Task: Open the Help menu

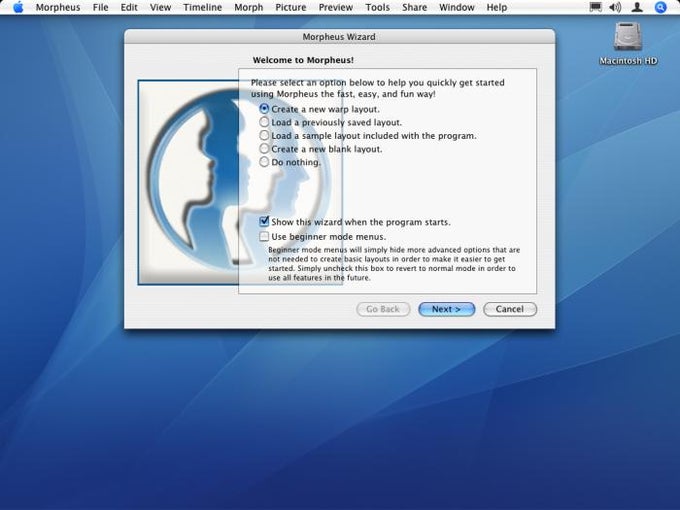Action: (497, 7)
